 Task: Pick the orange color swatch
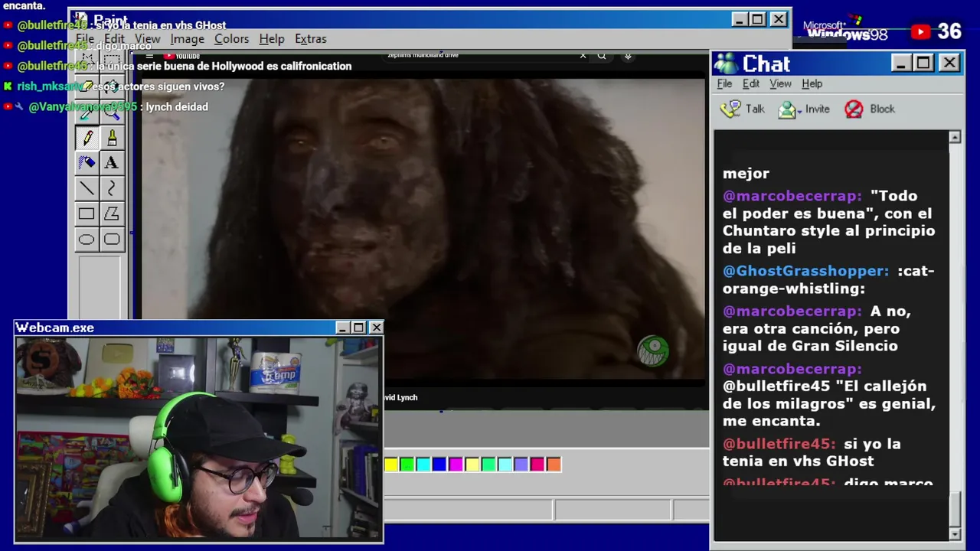click(554, 465)
